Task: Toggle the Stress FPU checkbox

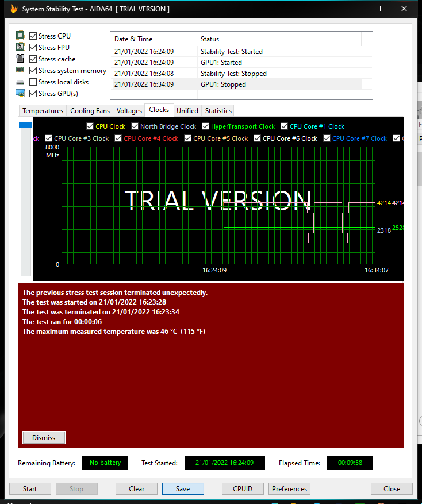Action: [x=33, y=48]
